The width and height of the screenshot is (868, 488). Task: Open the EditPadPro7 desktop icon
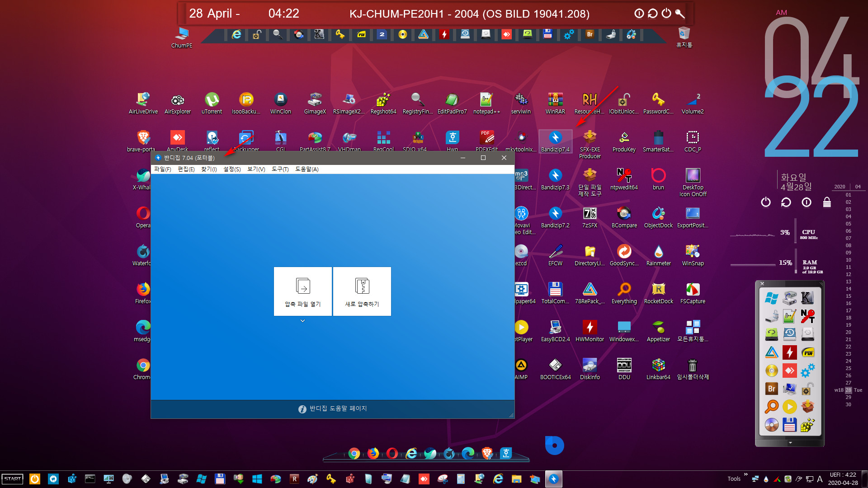tap(452, 103)
